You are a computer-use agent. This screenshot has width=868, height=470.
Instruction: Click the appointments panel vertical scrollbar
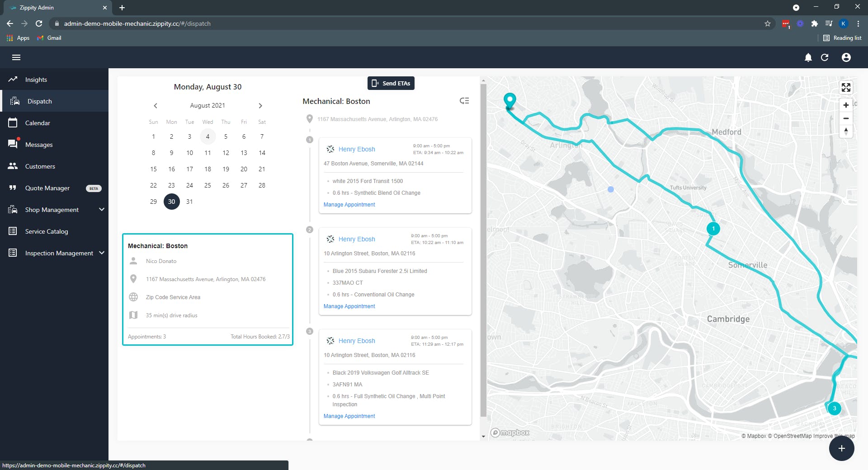483,251
